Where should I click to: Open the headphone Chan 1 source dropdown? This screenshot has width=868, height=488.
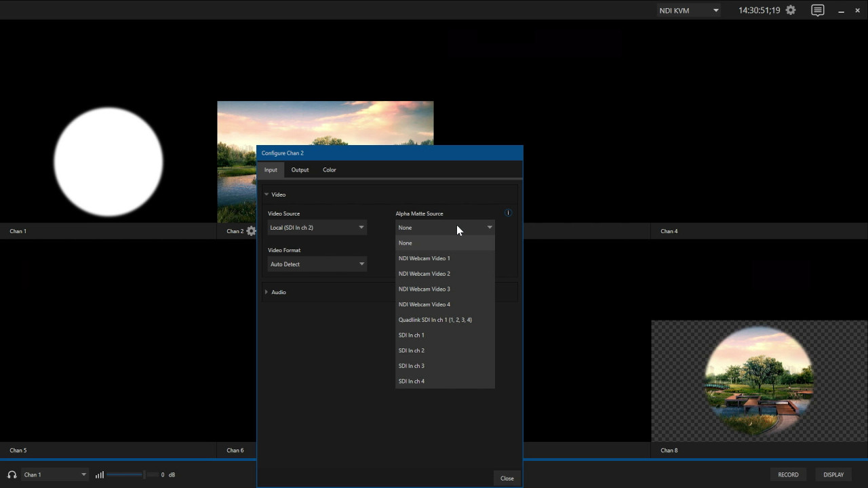[x=55, y=474]
